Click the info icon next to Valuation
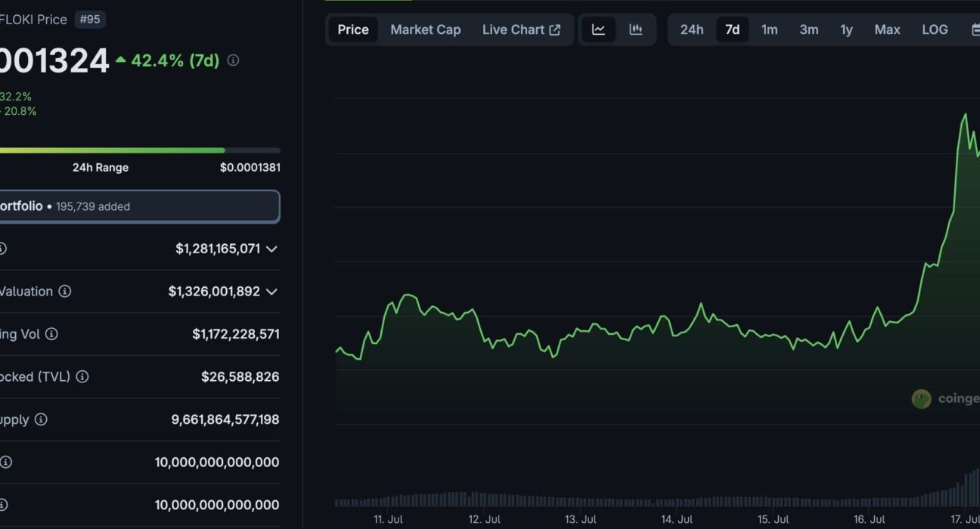Screen dimensions: 980x529 pyautogui.click(x=65, y=291)
